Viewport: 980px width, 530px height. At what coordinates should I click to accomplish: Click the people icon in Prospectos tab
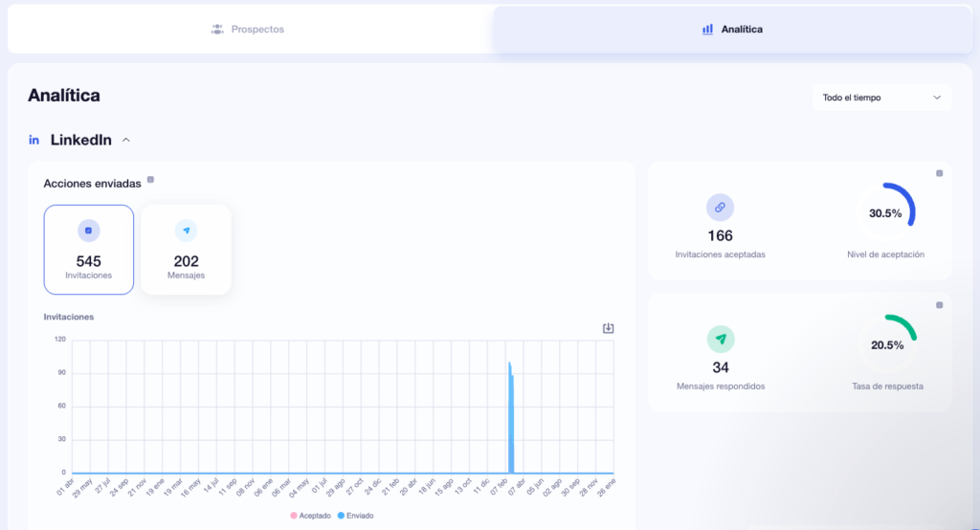click(217, 30)
